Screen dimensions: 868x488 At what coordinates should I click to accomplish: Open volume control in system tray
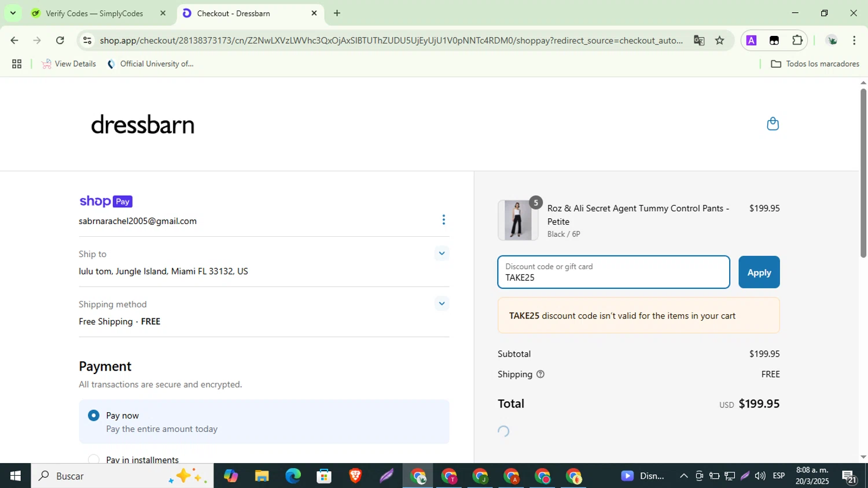[760, 476]
